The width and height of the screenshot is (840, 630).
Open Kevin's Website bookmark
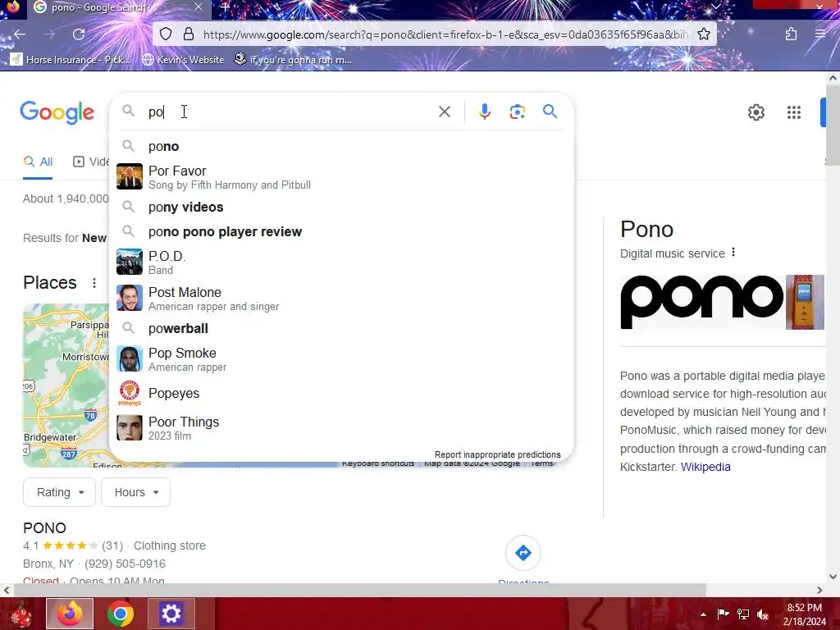(183, 59)
